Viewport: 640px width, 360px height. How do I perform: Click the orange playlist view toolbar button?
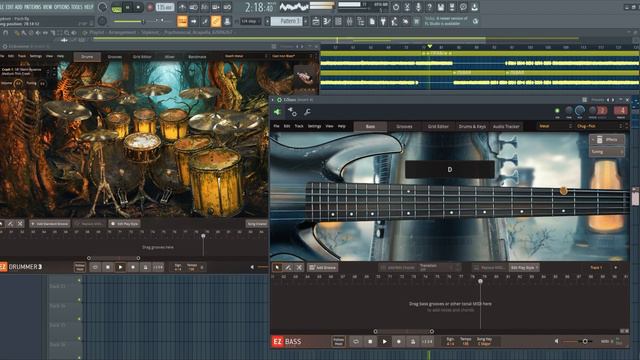pos(182,21)
